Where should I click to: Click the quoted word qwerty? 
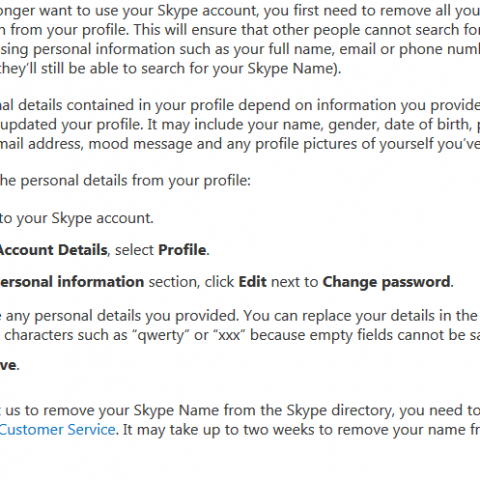pos(161,336)
